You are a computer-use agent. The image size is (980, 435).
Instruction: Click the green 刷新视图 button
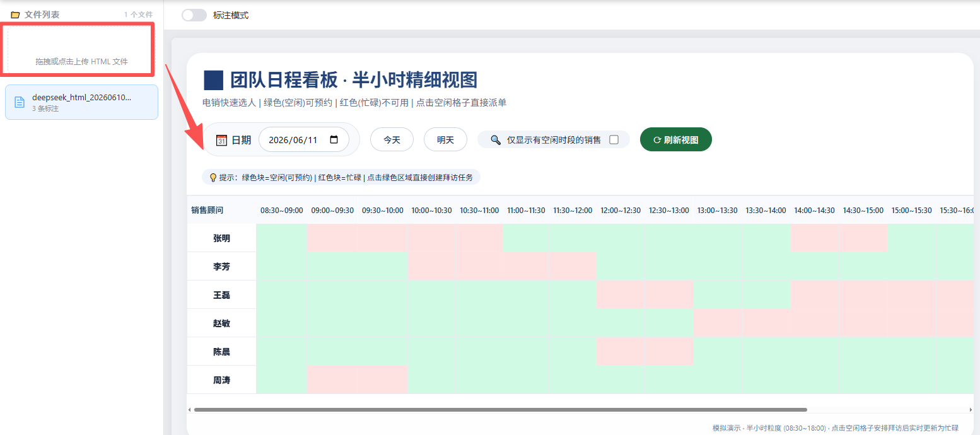pyautogui.click(x=676, y=140)
